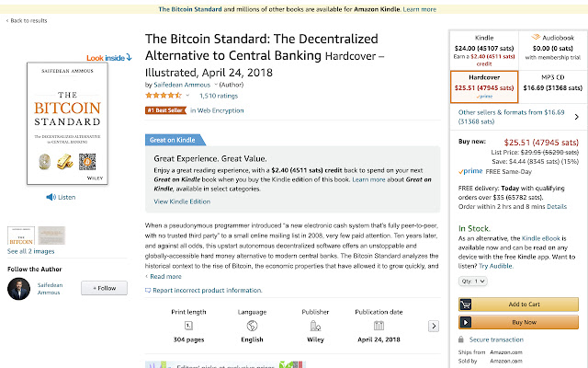Viewport: 588px width, 368px height.
Task: Click the Report incorrect product information icon
Action: (149, 291)
